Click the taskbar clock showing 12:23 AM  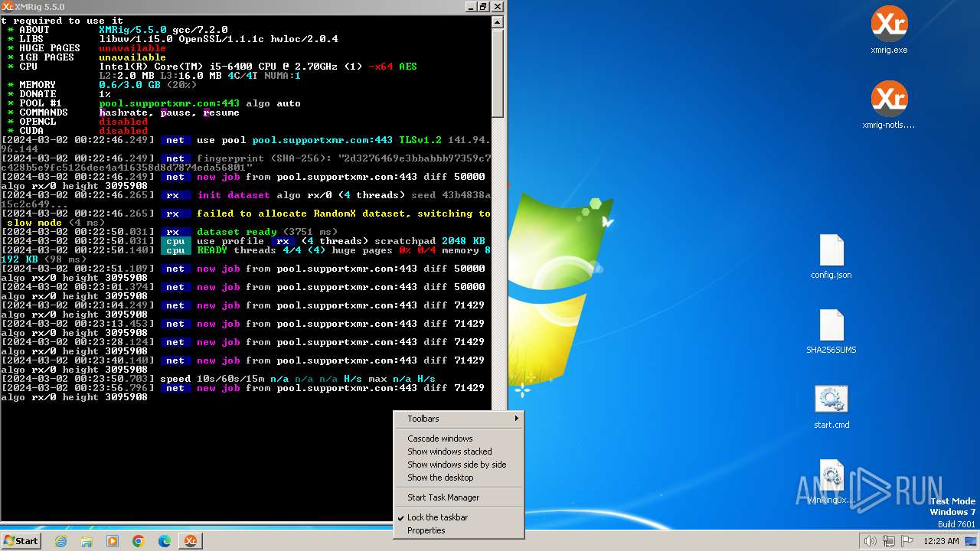point(941,541)
